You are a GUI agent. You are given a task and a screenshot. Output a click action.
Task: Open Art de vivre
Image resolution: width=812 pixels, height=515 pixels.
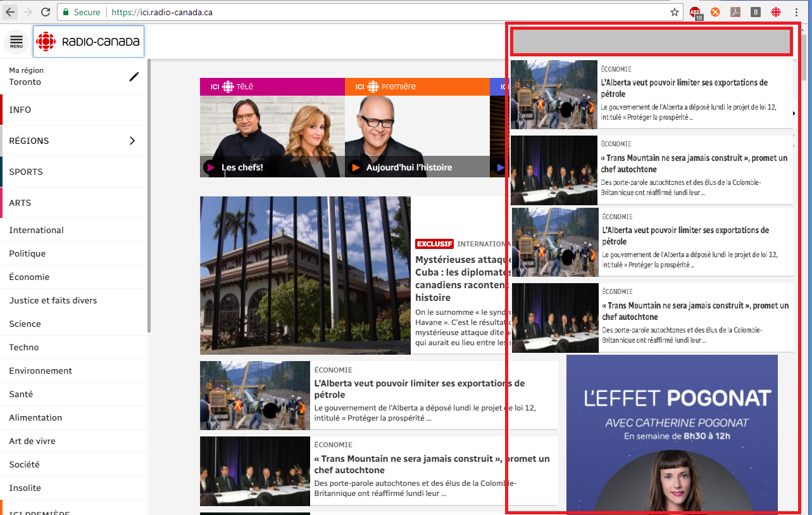click(32, 441)
